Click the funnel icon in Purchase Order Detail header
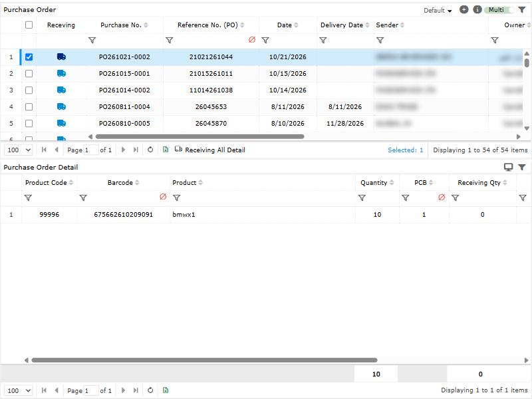The width and height of the screenshot is (532, 399). pyautogui.click(x=522, y=167)
